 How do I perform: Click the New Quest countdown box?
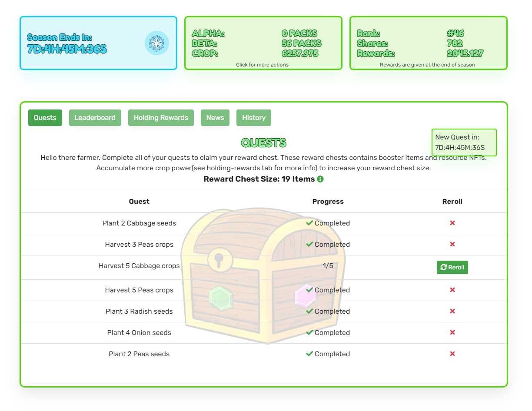[x=464, y=143]
